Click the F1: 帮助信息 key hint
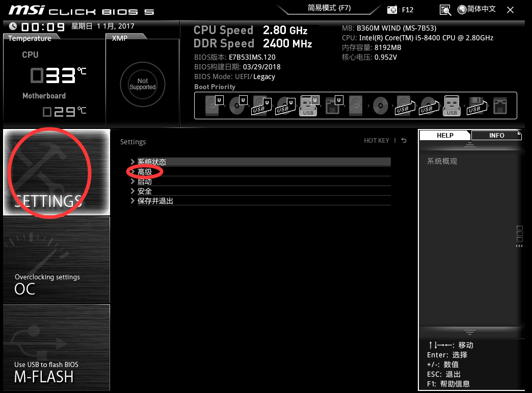532x393 pixels. point(448,384)
